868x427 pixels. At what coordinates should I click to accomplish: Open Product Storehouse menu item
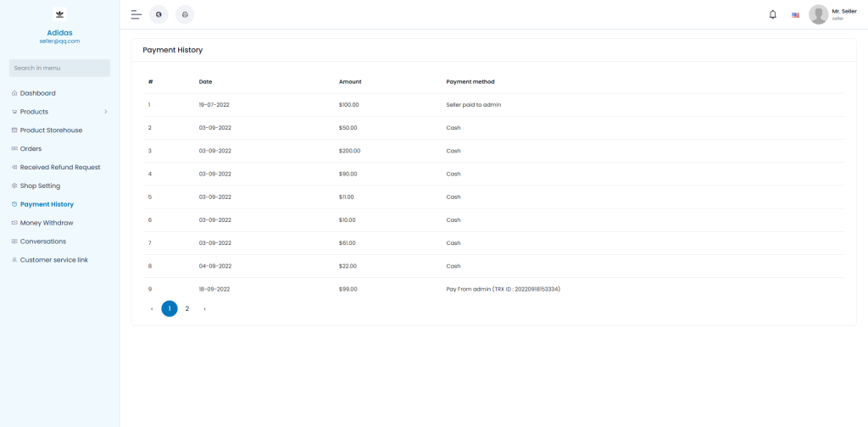pyautogui.click(x=51, y=130)
